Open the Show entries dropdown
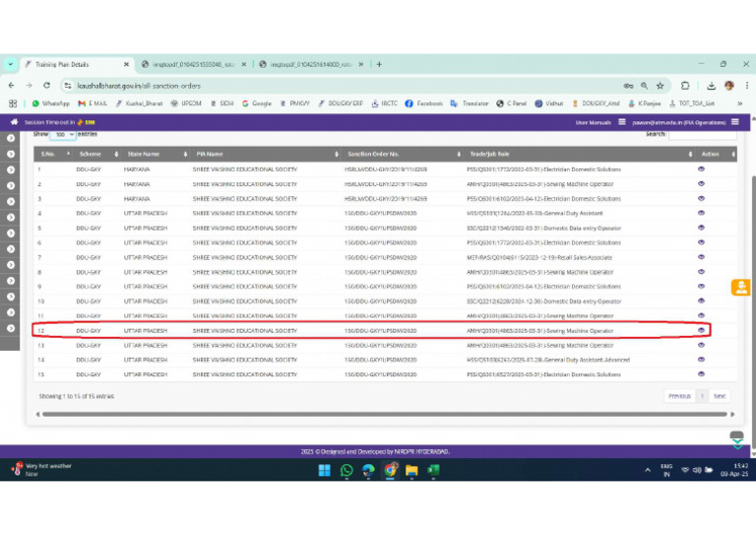Screen dimensions: 756x535 point(63,135)
